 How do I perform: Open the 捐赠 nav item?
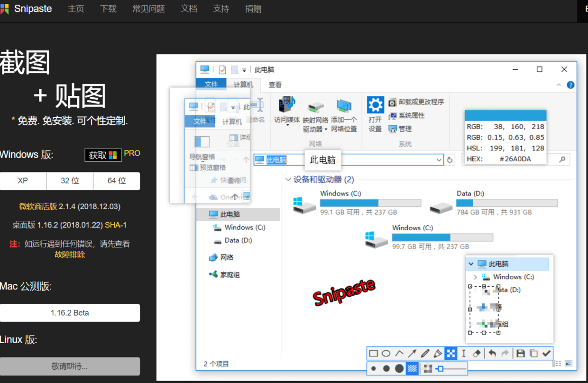coord(253,9)
